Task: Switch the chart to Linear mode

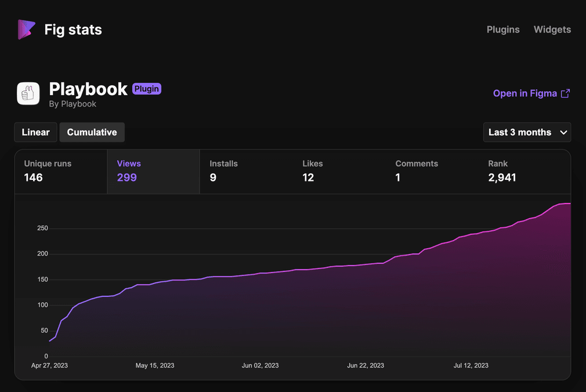Action: pyautogui.click(x=35, y=132)
